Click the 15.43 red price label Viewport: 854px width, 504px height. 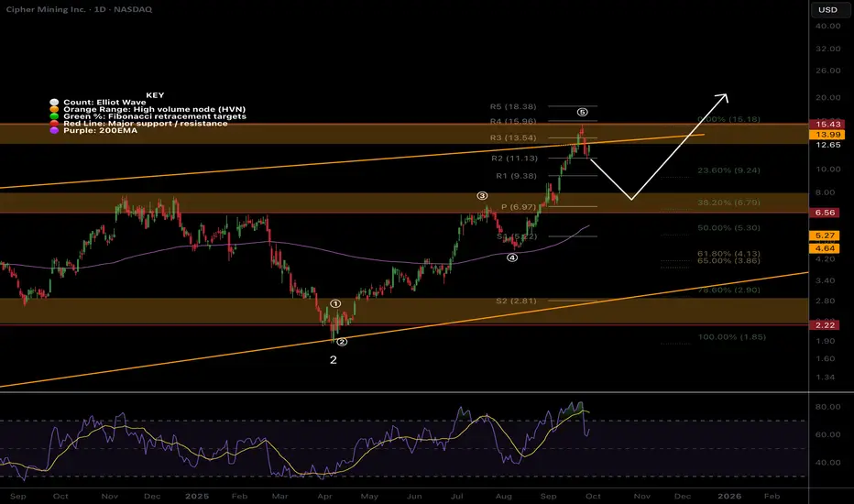click(825, 125)
